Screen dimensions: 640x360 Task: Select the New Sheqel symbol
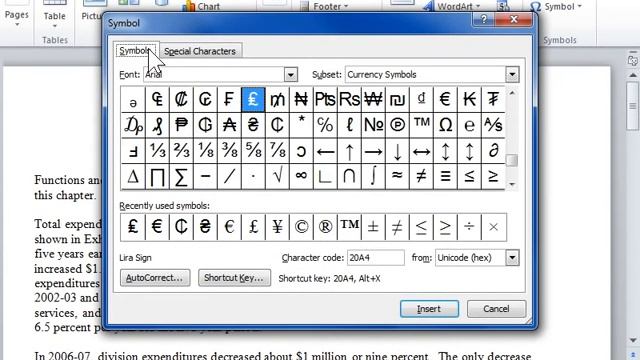click(397, 99)
